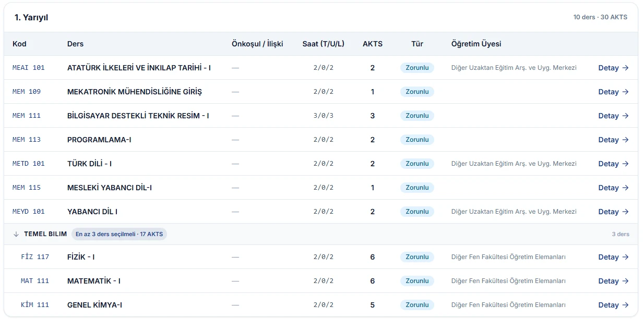Select the TÜRK DİLİ - I course name
Viewport: 644px width, 319px height.
click(89, 164)
